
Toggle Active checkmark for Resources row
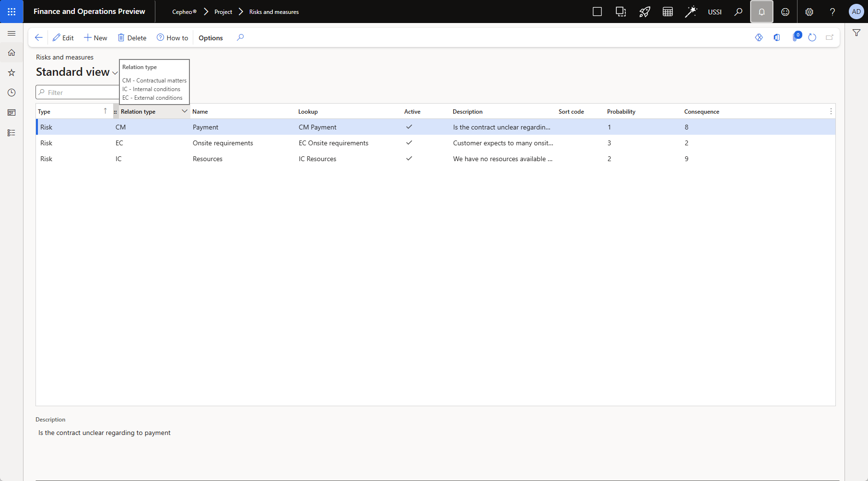pyautogui.click(x=409, y=159)
